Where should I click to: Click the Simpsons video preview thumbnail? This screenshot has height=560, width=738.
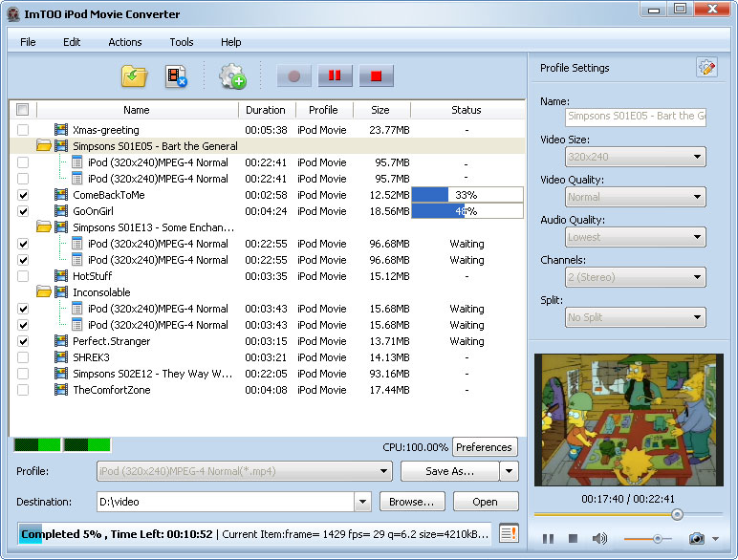628,420
